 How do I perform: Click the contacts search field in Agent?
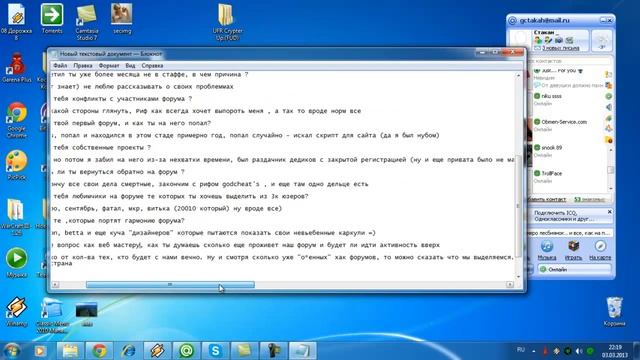point(571,61)
